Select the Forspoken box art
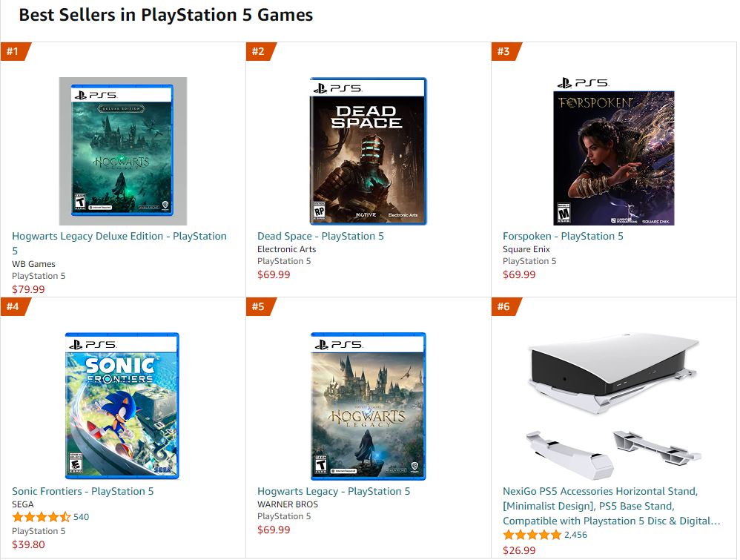740x560 pixels. (x=613, y=151)
